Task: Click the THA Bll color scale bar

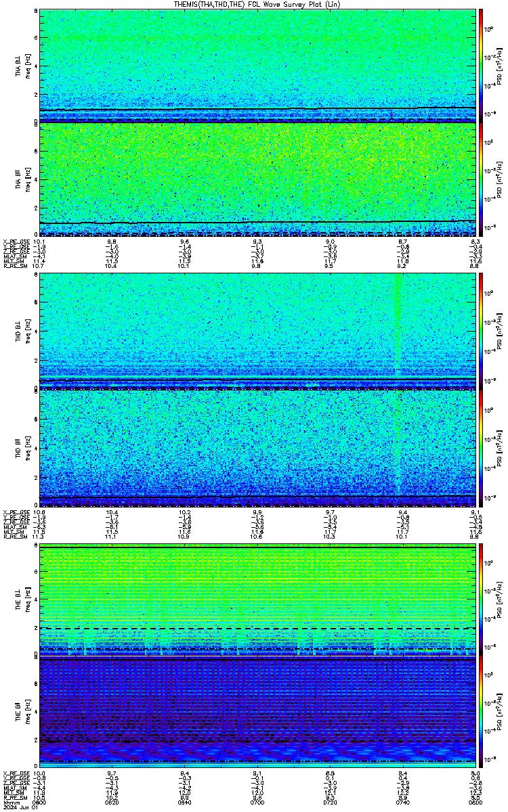Action: point(482,179)
